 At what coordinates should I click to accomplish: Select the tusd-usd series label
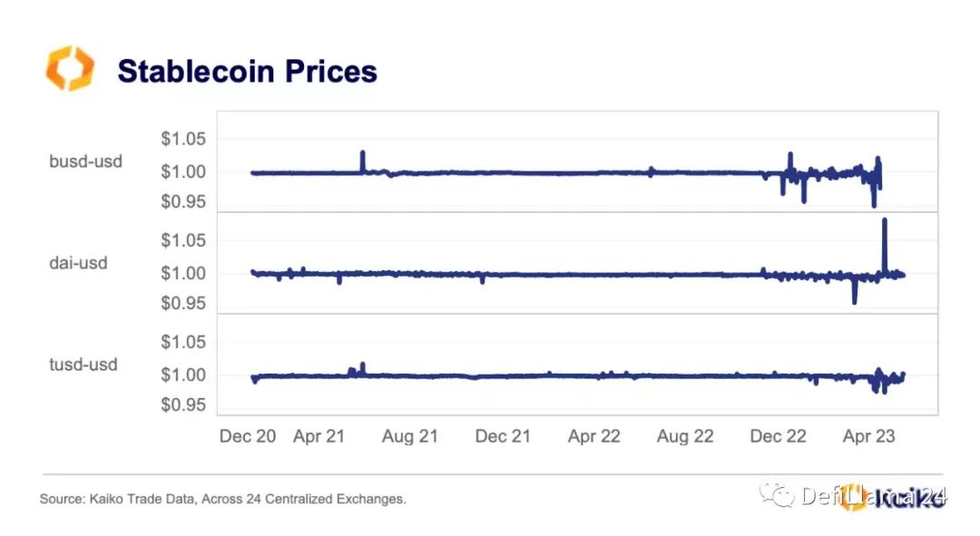click(x=83, y=365)
